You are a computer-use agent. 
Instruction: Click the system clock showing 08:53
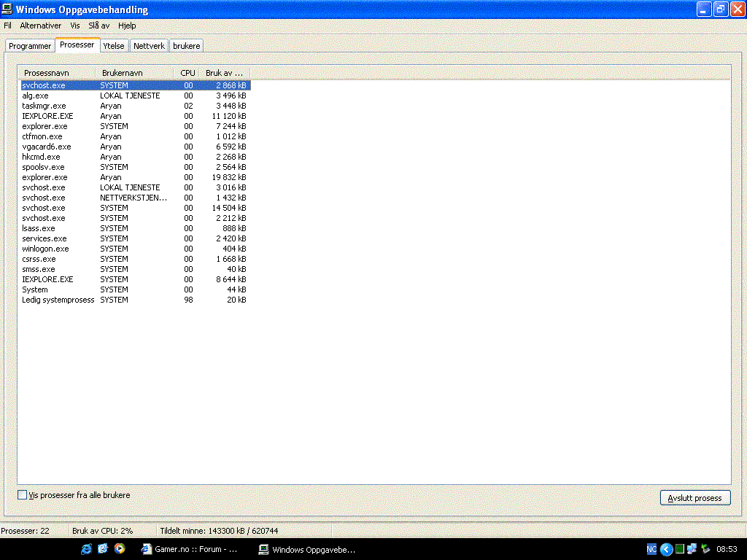pos(727,549)
